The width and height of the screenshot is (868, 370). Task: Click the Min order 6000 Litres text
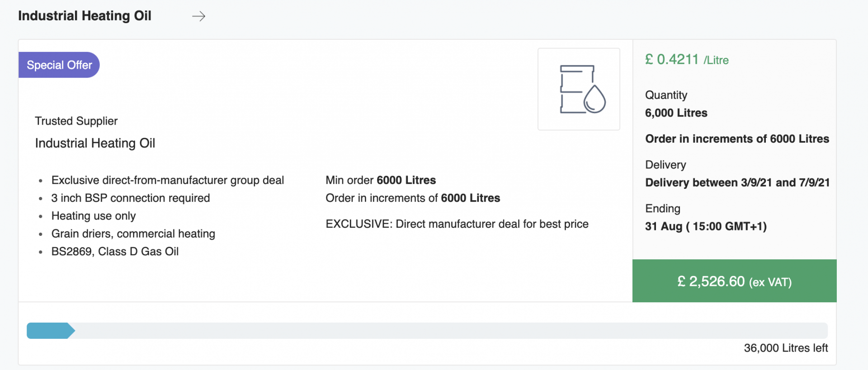click(381, 180)
